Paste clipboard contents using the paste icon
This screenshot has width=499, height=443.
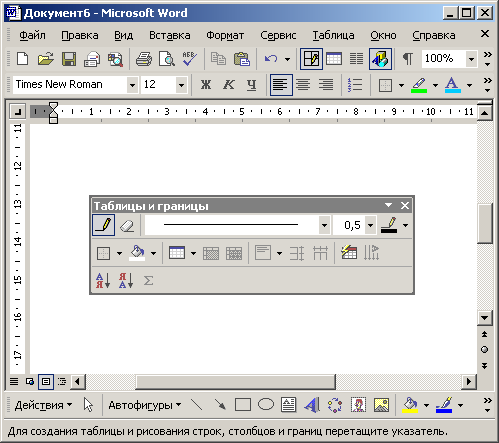point(242,59)
